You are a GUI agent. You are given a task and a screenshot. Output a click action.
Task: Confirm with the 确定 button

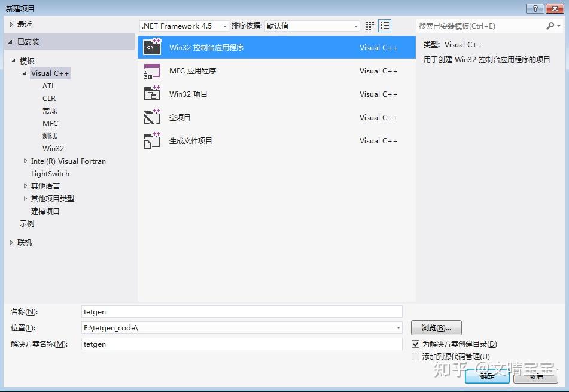point(486,377)
